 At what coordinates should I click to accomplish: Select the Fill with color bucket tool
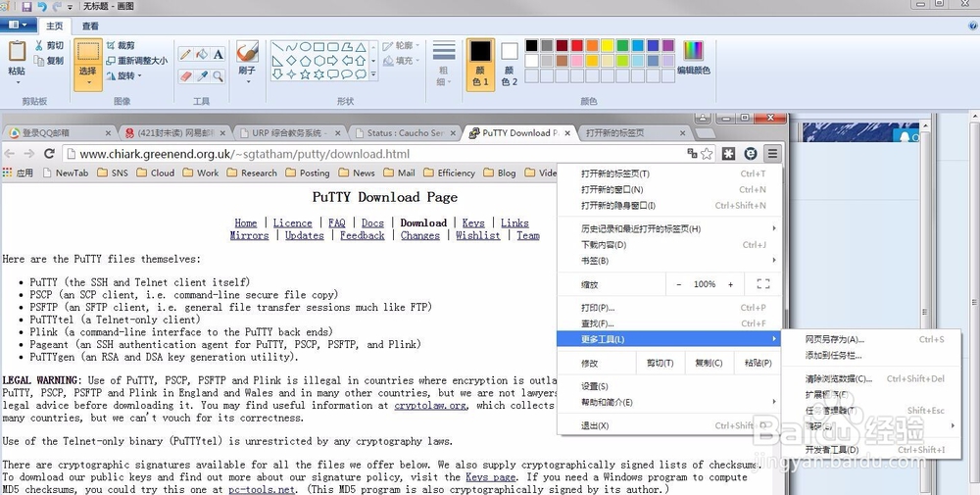pyautogui.click(x=202, y=54)
